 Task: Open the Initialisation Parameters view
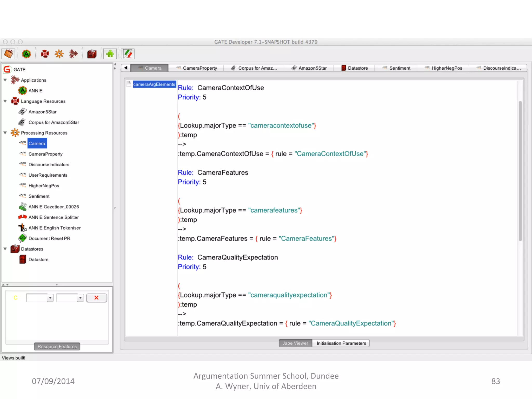341,343
